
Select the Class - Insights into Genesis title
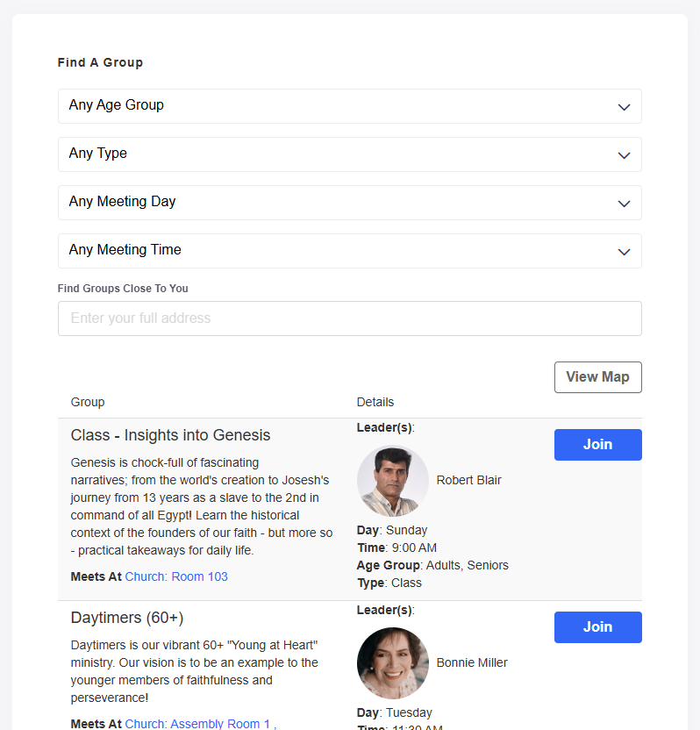[170, 435]
